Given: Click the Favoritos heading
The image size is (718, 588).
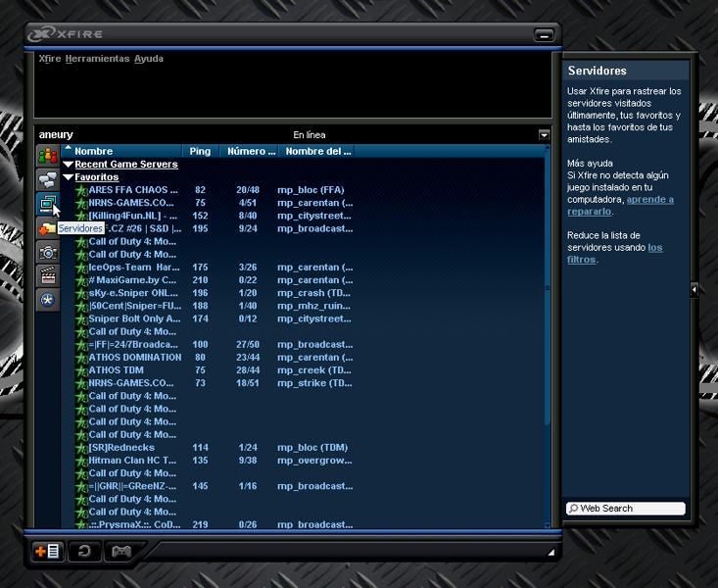Looking at the screenshot, I should 97,177.
